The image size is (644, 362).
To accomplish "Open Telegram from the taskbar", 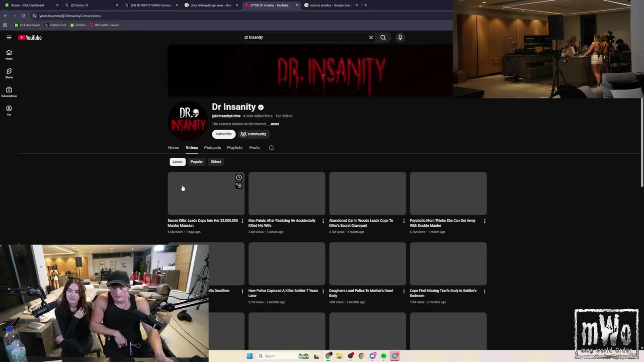I will (x=395, y=356).
